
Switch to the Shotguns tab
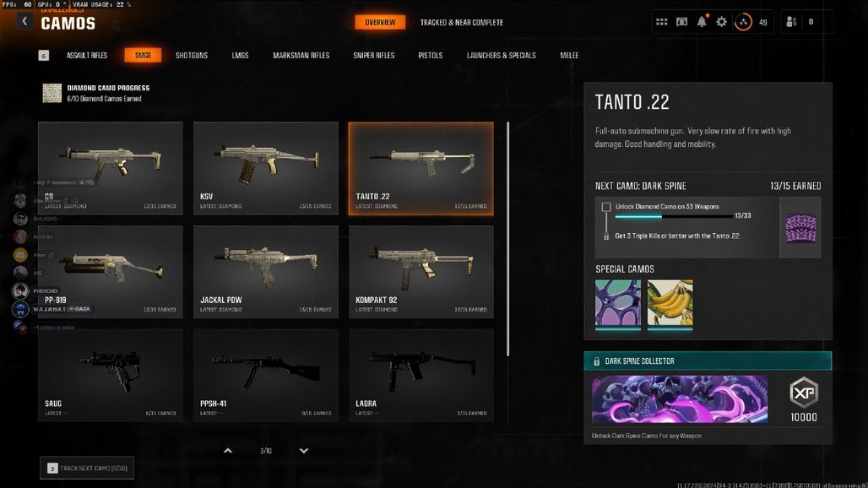pos(192,56)
